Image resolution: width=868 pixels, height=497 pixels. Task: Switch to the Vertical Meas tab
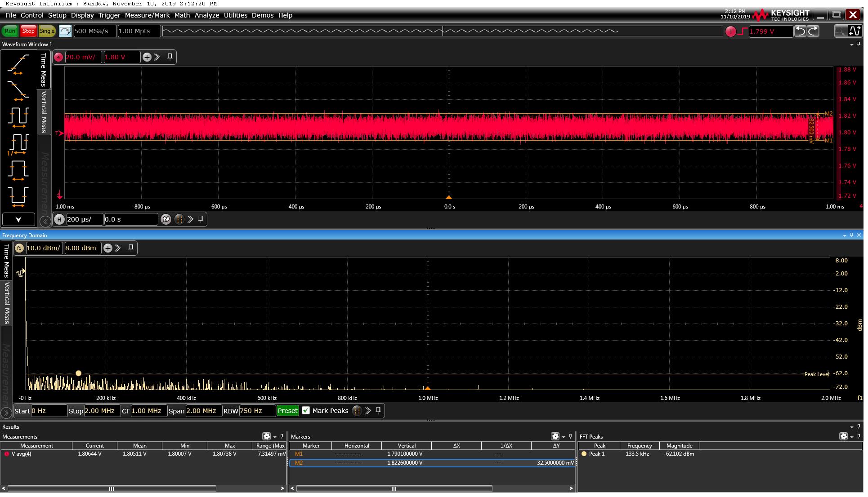44,112
